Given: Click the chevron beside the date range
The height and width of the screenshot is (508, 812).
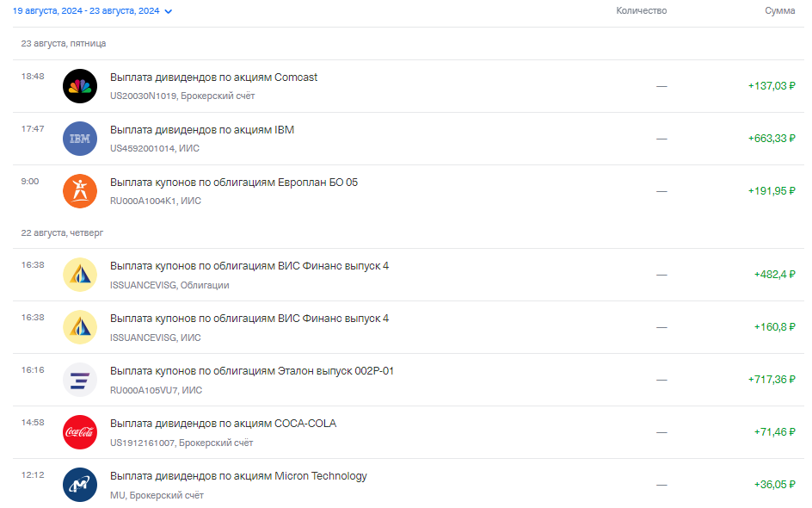Looking at the screenshot, I should pos(169,11).
